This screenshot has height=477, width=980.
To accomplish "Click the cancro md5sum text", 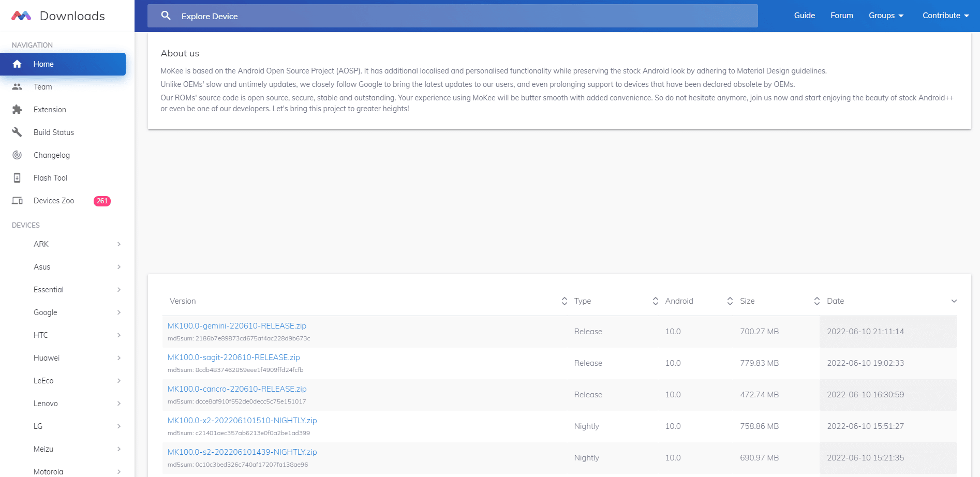I will [x=237, y=401].
